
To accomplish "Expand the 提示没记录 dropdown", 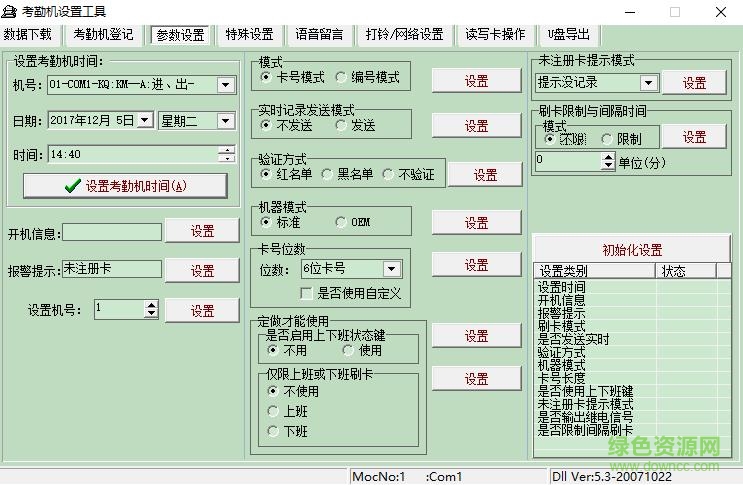I will coord(649,83).
